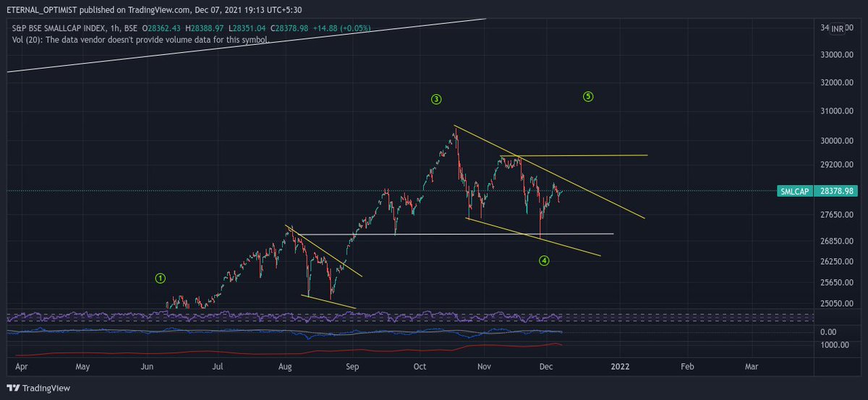This screenshot has width=868, height=400.
Task: Click the Jun label on time axis
Action: [147, 367]
